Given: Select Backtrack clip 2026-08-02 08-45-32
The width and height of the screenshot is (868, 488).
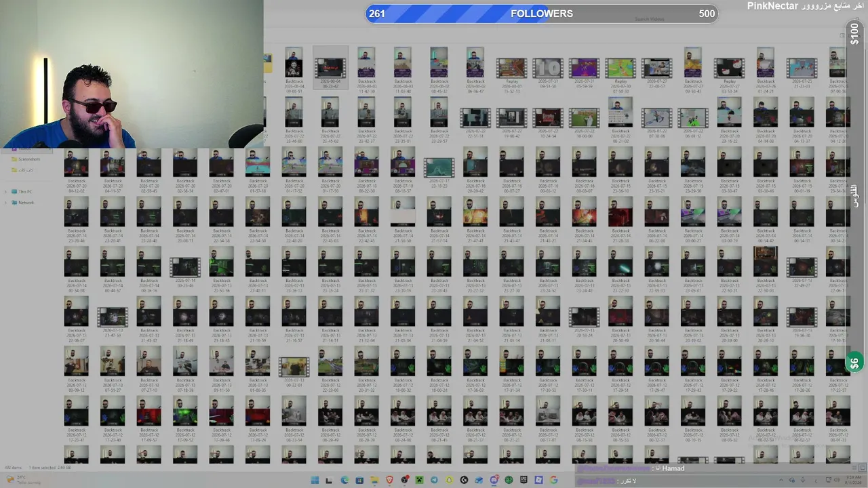Looking at the screenshot, I should [x=439, y=69].
